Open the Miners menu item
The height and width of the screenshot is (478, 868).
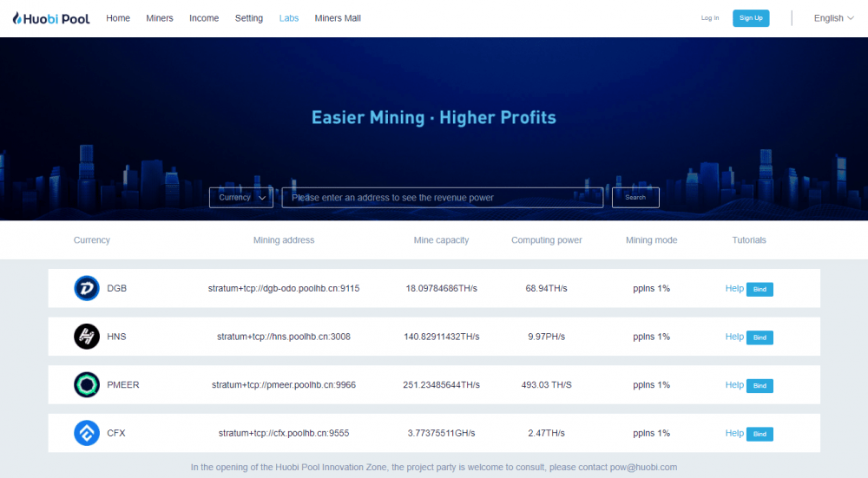coord(160,18)
